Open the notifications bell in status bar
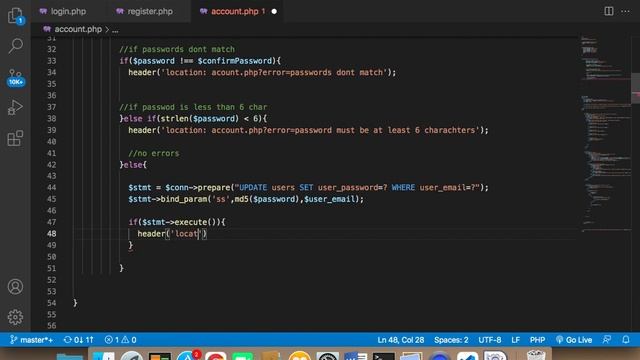The width and height of the screenshot is (640, 360). point(626,340)
